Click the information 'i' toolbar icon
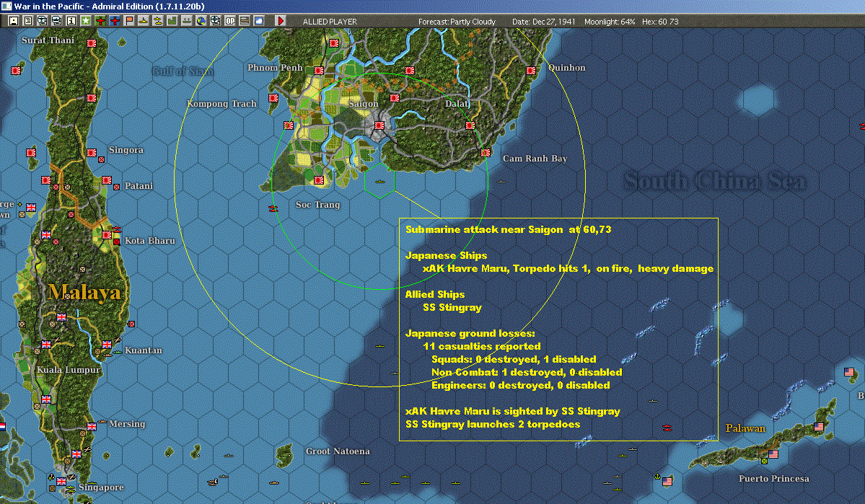This screenshot has width=865, height=504. click(71, 21)
